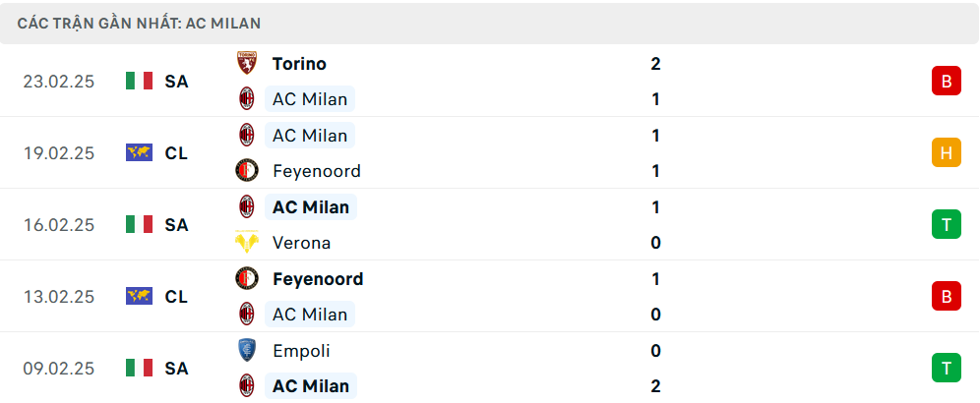Click the header 'Các trận gần nhất: AC Milan'

(x=139, y=23)
